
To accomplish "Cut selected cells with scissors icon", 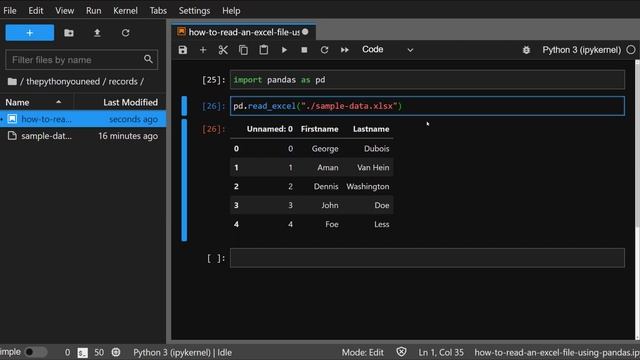I will tap(223, 50).
